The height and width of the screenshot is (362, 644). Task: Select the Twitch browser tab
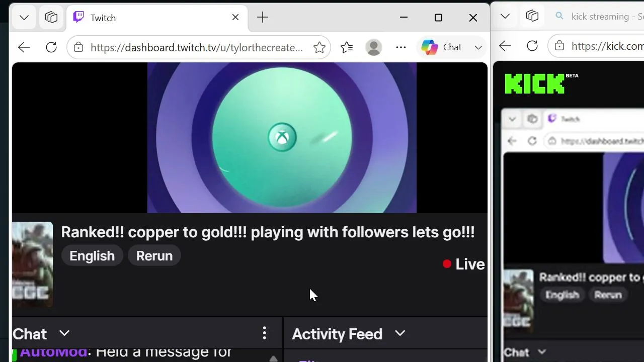[157, 18]
